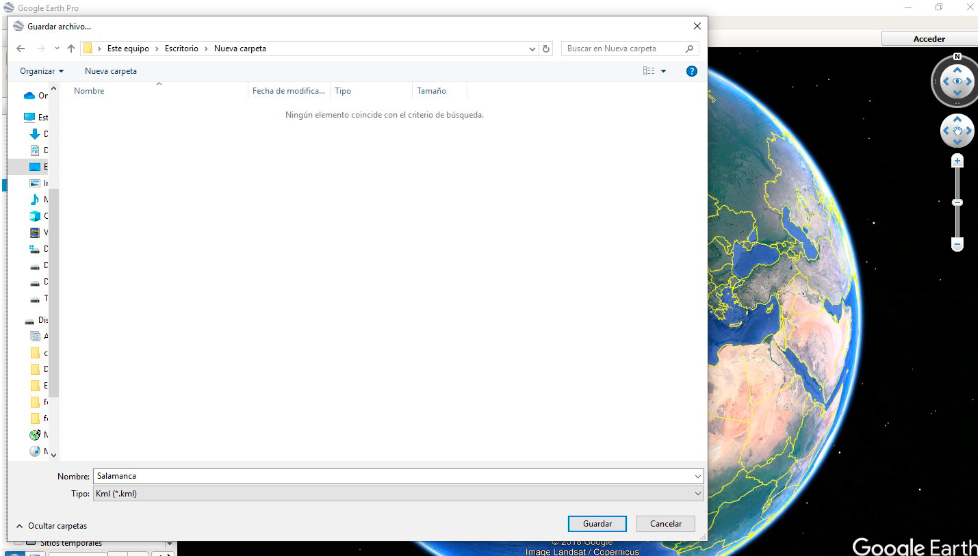Viewport: 980px width, 556px height.
Task: Expand the Nombre filename dropdown arrow
Action: (697, 477)
